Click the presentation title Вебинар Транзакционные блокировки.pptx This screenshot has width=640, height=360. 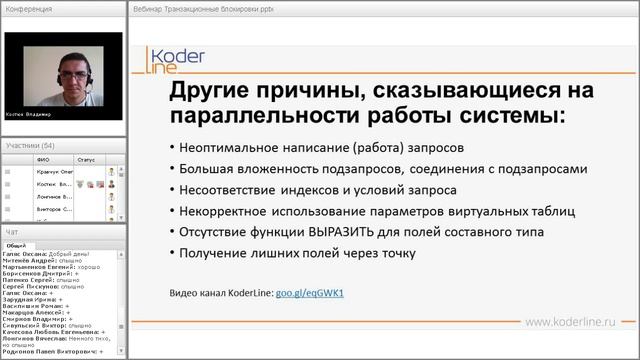[203, 9]
